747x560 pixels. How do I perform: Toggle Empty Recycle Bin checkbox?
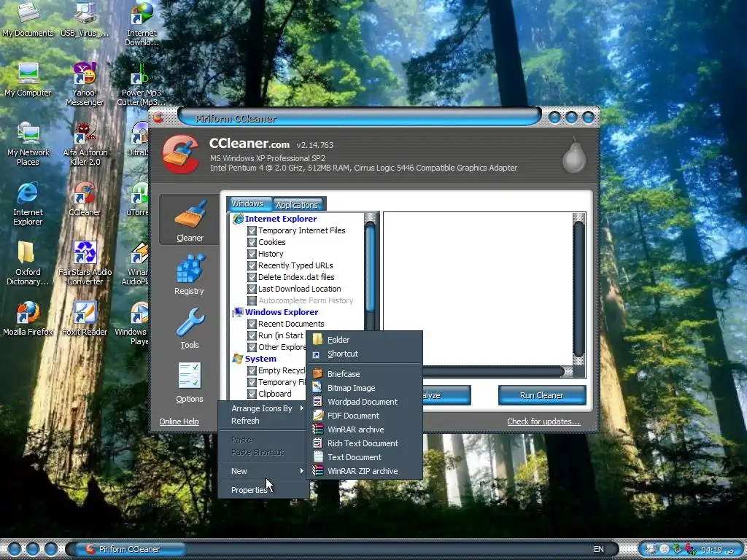252,370
